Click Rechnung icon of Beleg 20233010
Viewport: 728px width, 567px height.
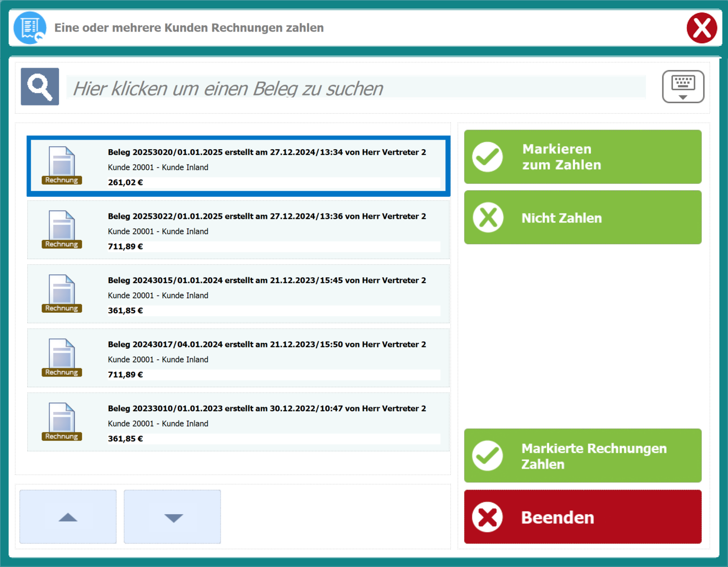(x=62, y=422)
